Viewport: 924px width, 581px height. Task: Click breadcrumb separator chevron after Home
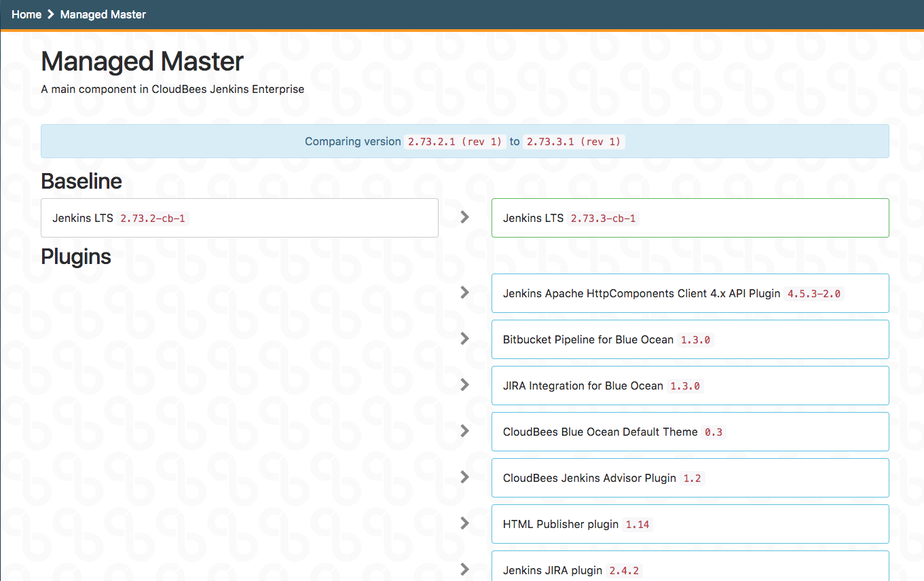pos(51,14)
